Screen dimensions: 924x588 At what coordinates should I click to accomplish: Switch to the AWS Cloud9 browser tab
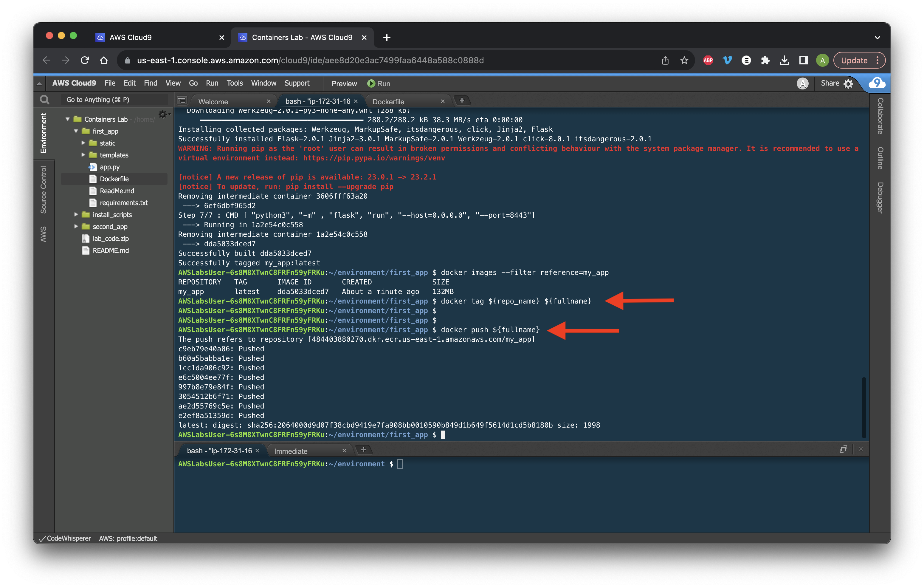click(x=160, y=37)
